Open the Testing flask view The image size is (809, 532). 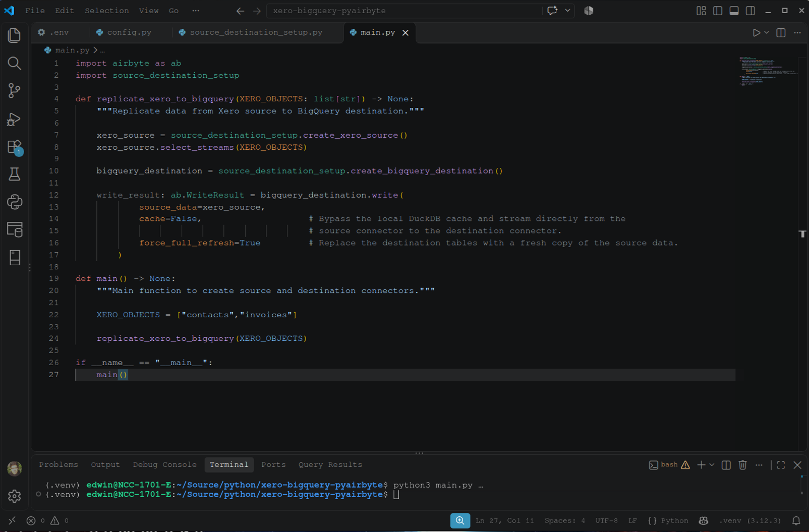pyautogui.click(x=15, y=174)
